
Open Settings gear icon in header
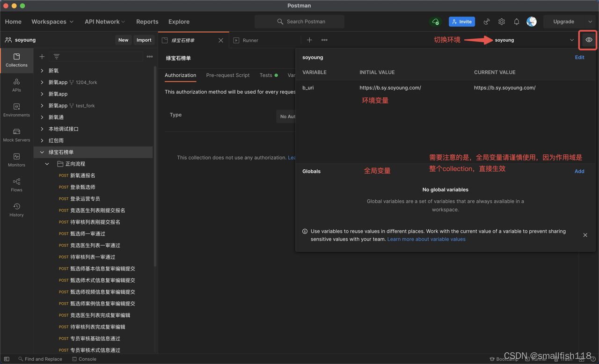coord(502,22)
